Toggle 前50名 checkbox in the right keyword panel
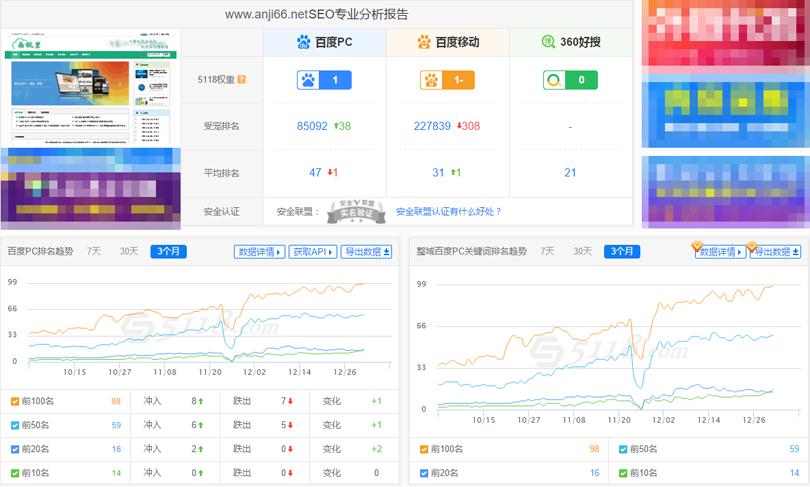 point(623,449)
